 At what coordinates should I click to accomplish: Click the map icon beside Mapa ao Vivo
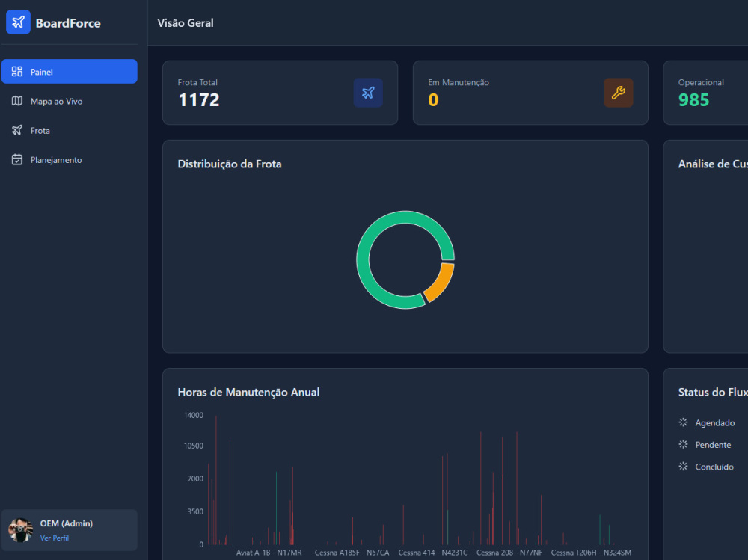[x=17, y=101]
